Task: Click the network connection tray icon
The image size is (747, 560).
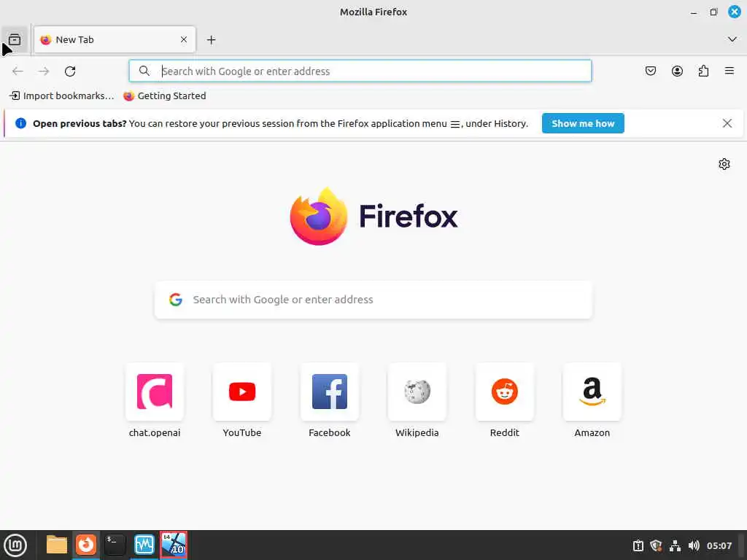Action: [x=675, y=545]
